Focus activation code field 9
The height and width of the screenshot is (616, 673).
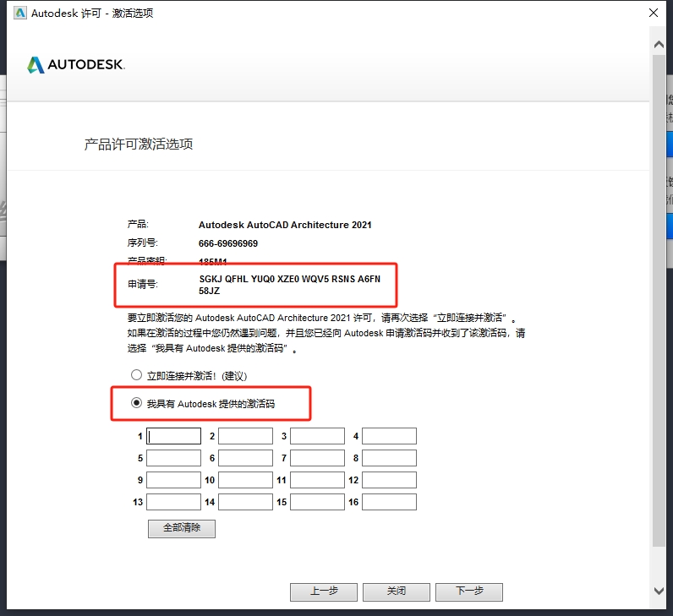click(x=173, y=480)
